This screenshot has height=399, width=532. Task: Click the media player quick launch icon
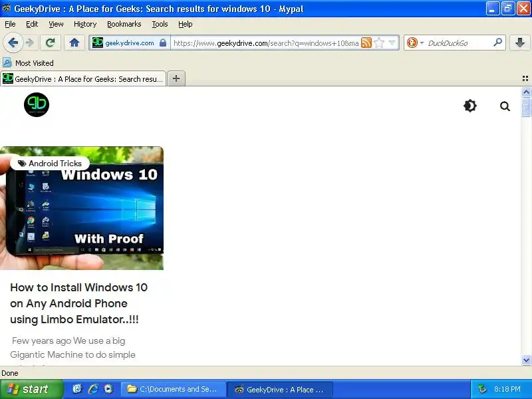point(108,389)
